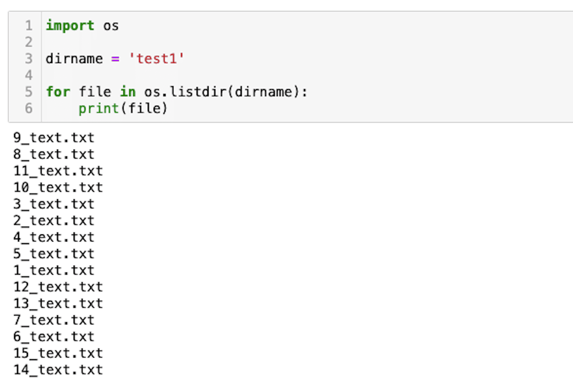
Task: Click output line 12_text.txt
Action: 58,287
